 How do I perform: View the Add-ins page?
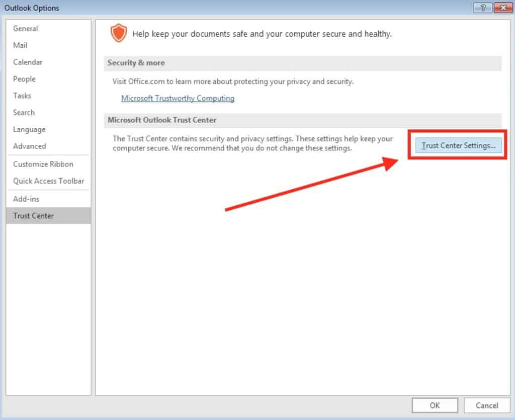point(26,199)
